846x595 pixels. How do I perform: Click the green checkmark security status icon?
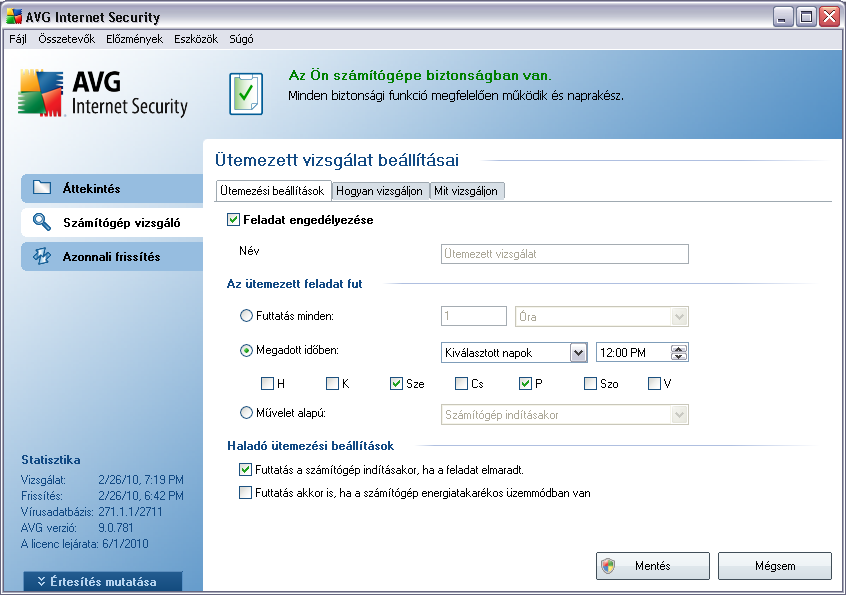pos(246,94)
